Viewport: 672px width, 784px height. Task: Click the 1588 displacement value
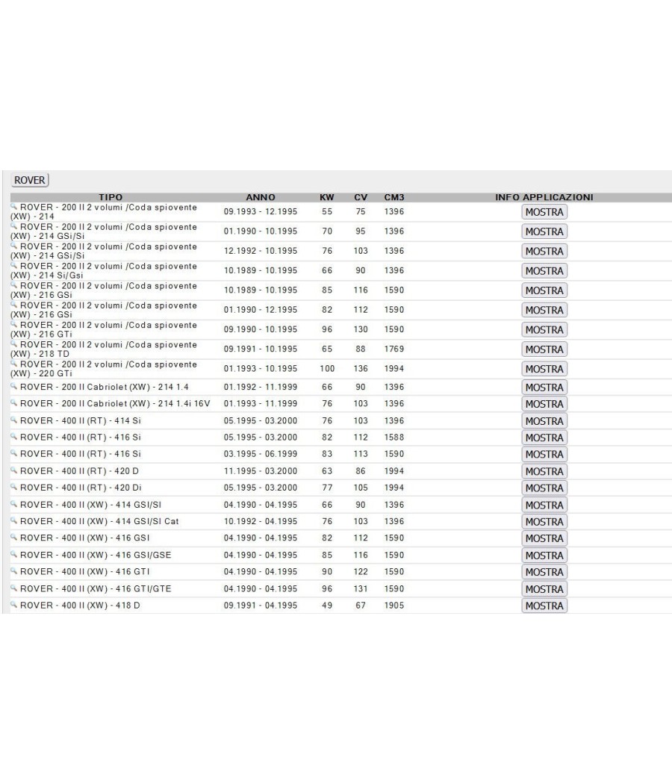coord(394,437)
